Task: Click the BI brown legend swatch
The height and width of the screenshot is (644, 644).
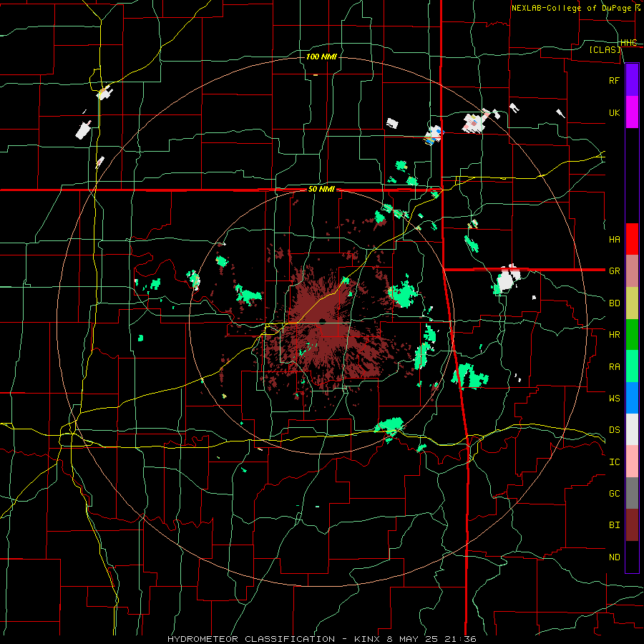Action: [x=632, y=525]
